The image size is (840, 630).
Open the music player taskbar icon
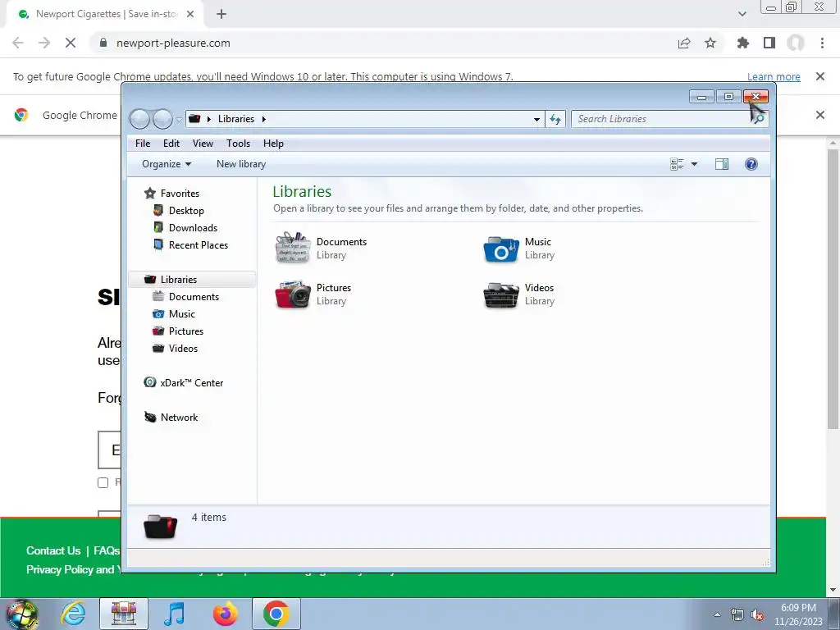(x=174, y=614)
